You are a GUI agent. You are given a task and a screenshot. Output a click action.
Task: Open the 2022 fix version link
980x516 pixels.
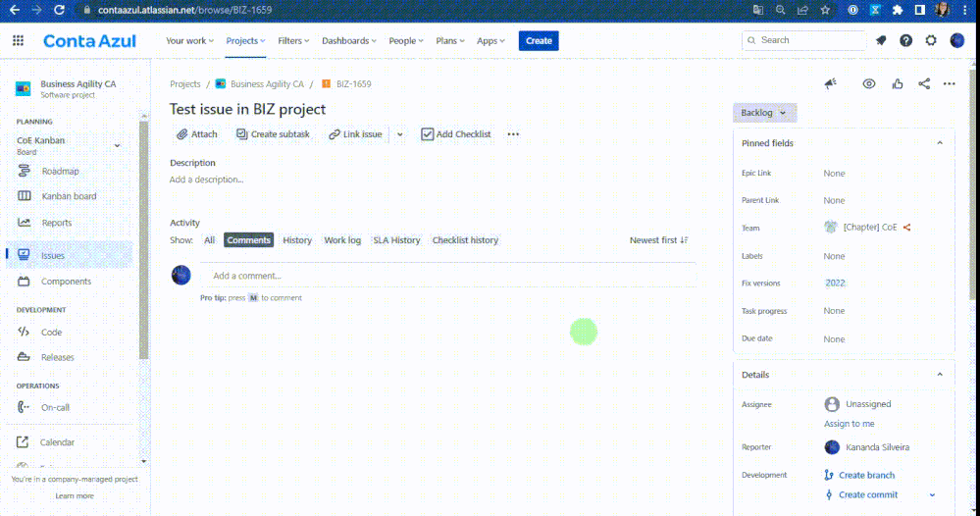point(835,283)
